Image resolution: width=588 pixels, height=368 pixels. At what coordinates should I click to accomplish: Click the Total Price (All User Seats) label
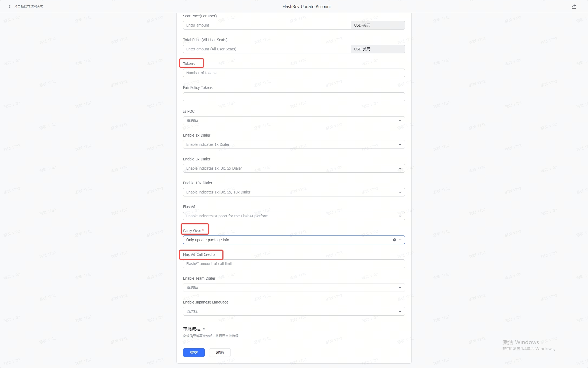pos(205,40)
